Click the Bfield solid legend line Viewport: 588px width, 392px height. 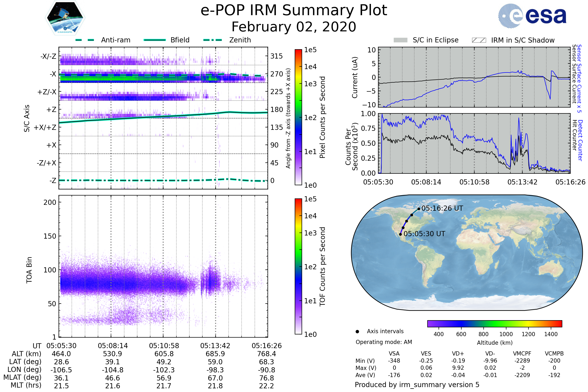tap(155, 40)
